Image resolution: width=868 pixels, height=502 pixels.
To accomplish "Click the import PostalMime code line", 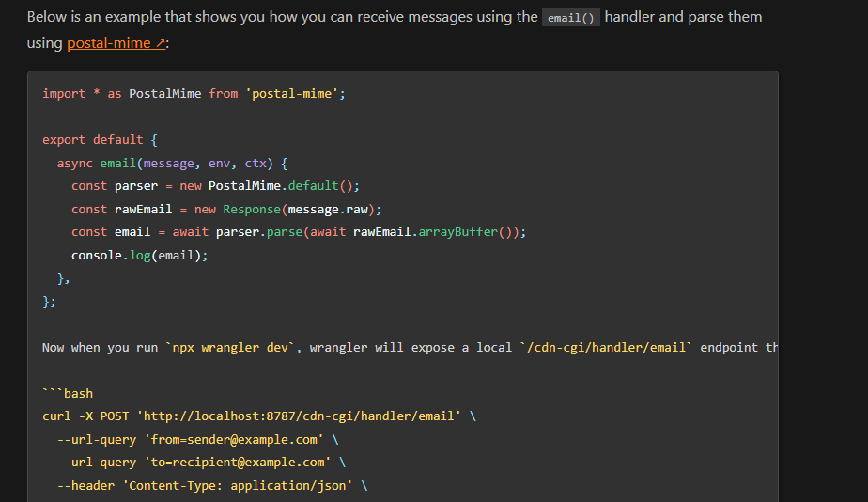I will click(x=194, y=94).
